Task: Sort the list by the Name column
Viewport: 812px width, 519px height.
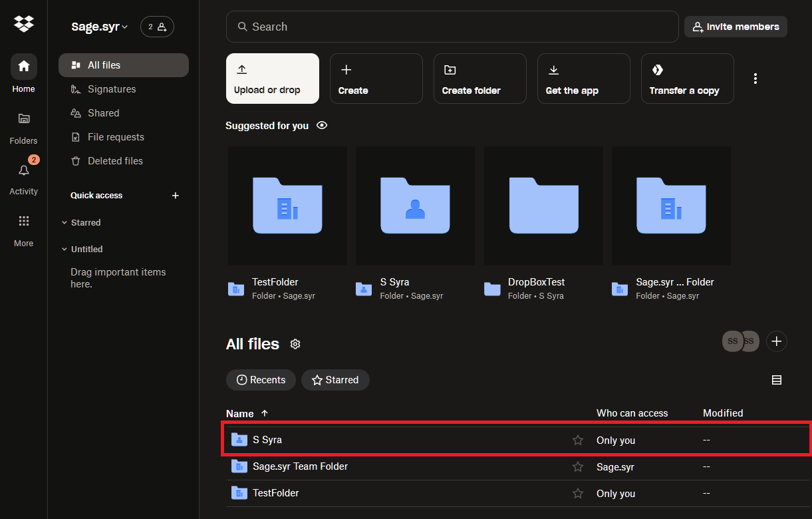Action: point(240,413)
